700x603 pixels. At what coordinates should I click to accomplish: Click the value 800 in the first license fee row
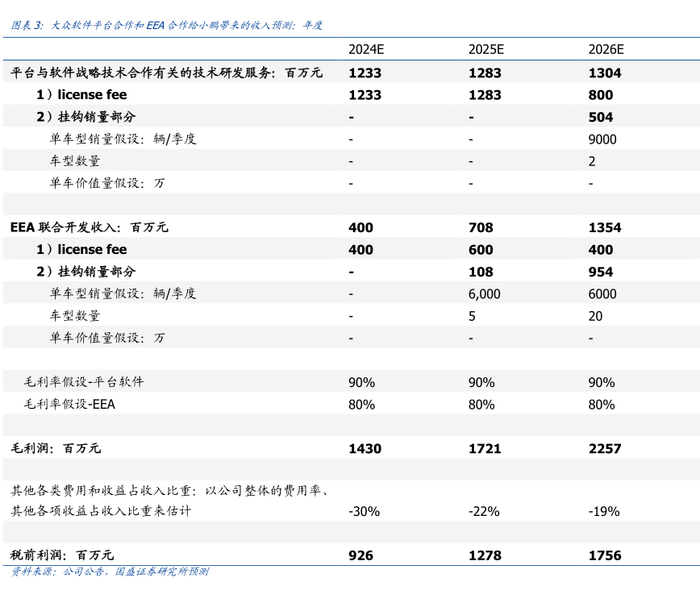tap(601, 94)
